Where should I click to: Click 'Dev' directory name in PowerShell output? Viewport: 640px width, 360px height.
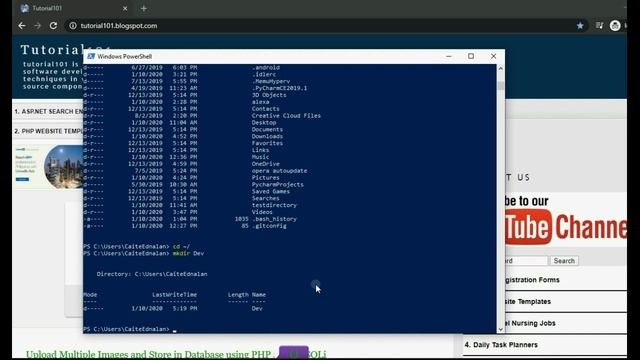pos(257,309)
